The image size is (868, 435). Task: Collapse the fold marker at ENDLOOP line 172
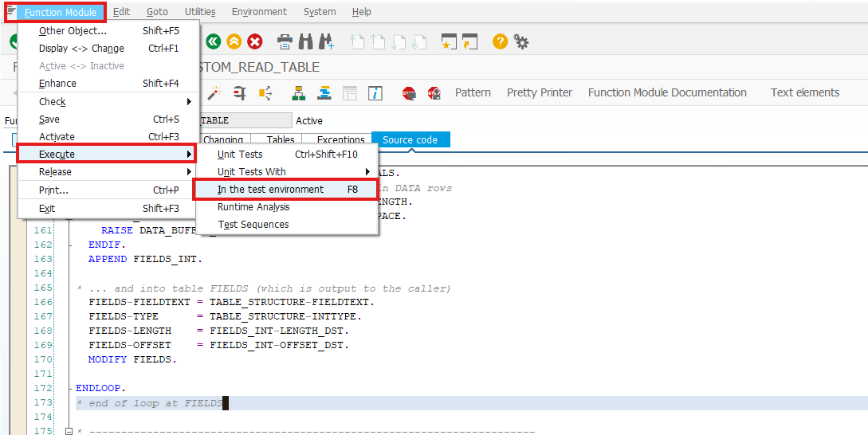pyautogui.click(x=70, y=389)
